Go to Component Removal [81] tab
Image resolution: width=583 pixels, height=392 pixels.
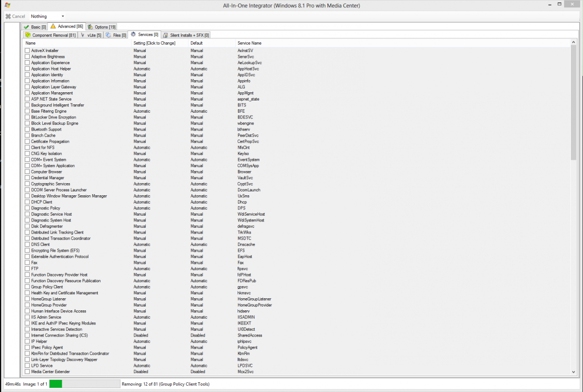(x=51, y=35)
